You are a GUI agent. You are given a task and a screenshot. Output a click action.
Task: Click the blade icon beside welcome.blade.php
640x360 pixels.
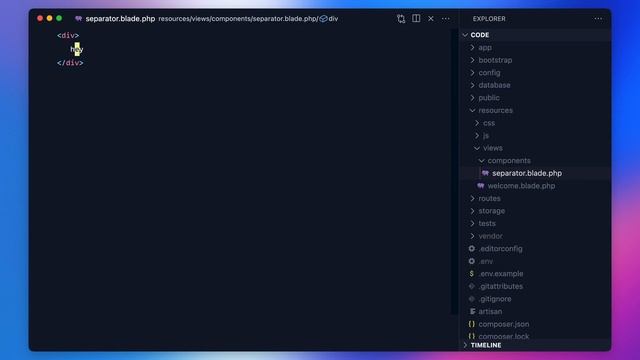coord(481,186)
